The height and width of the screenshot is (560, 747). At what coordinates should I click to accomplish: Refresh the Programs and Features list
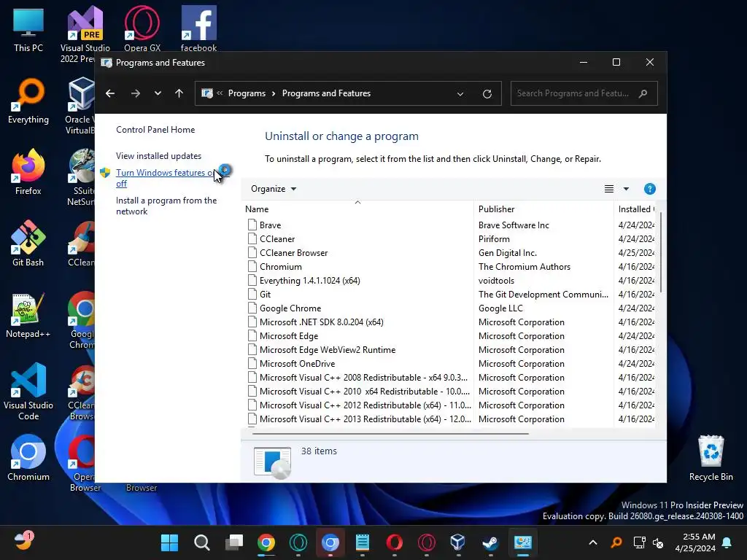487,94
